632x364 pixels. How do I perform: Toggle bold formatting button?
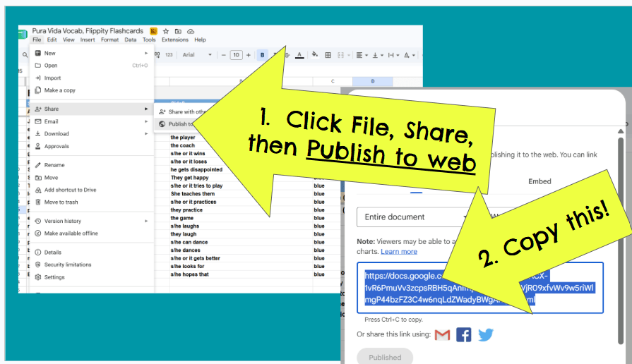click(x=263, y=55)
